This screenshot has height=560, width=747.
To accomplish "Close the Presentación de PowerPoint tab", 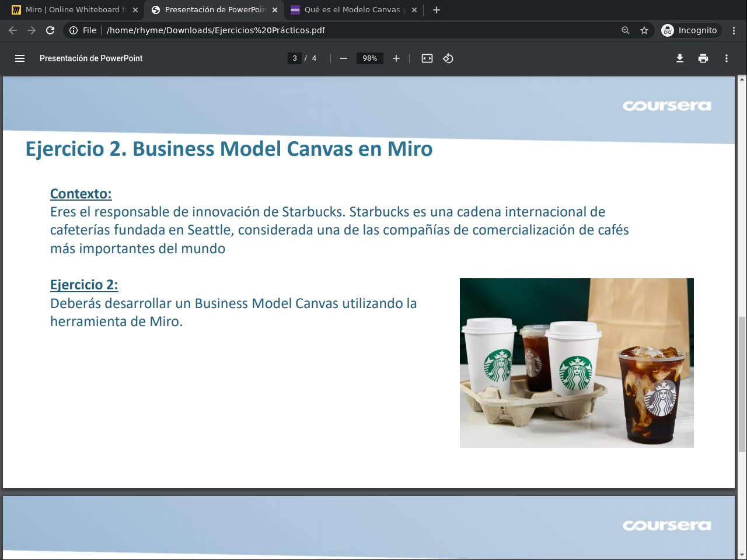I will click(x=275, y=10).
